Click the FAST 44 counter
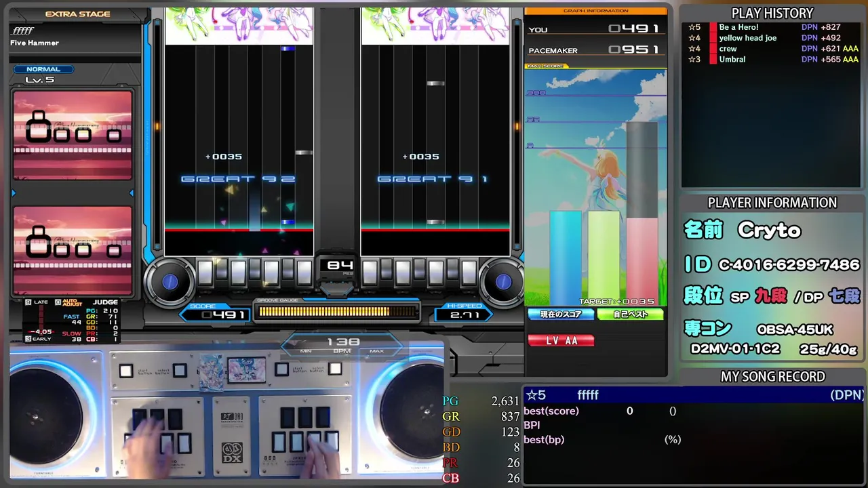This screenshot has height=488, width=868. coord(71,319)
